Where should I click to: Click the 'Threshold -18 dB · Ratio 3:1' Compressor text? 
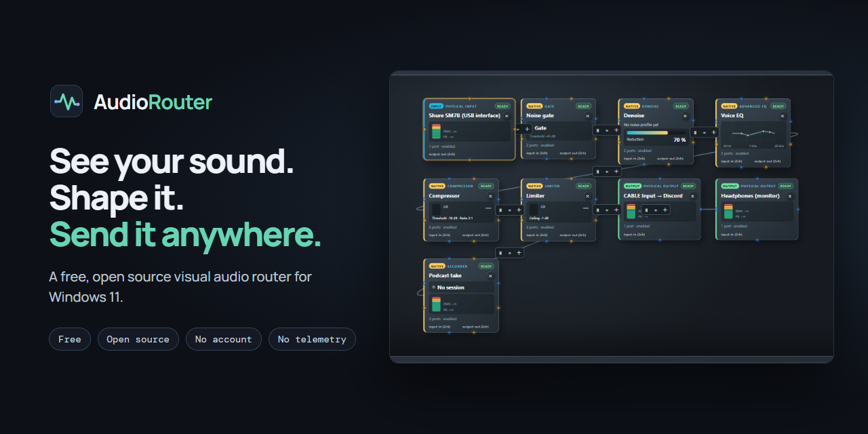[x=452, y=218]
